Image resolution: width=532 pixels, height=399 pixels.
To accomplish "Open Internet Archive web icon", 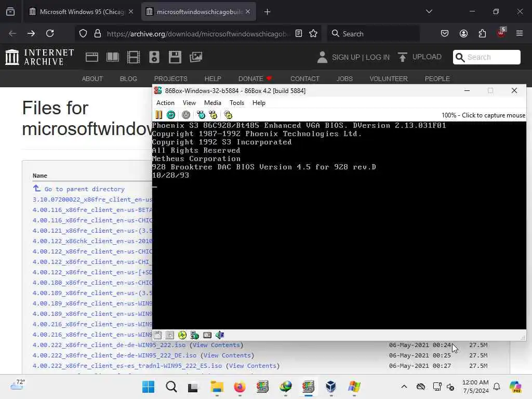I will click(x=92, y=57).
